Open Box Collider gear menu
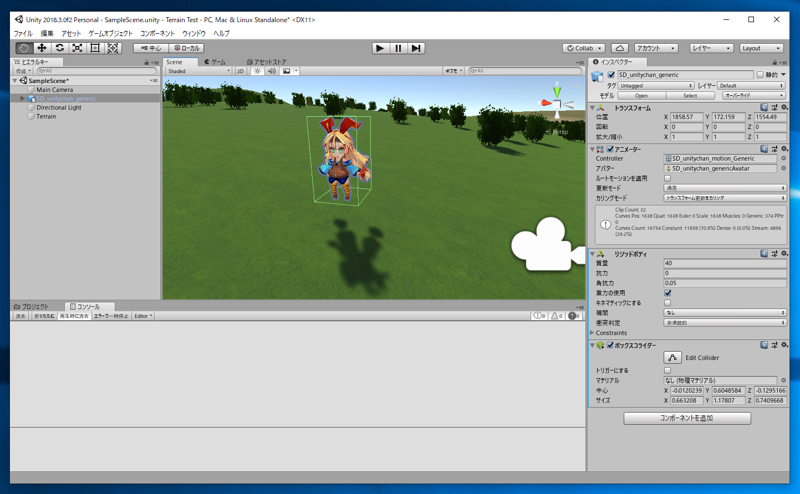The height and width of the screenshot is (494, 800). pyautogui.click(x=784, y=345)
